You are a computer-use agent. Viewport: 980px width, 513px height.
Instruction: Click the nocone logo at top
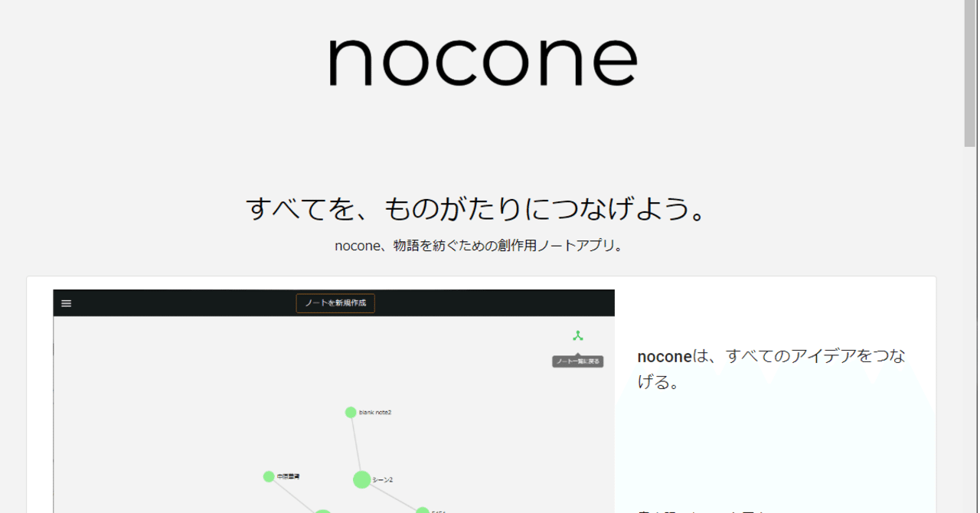[483, 61]
